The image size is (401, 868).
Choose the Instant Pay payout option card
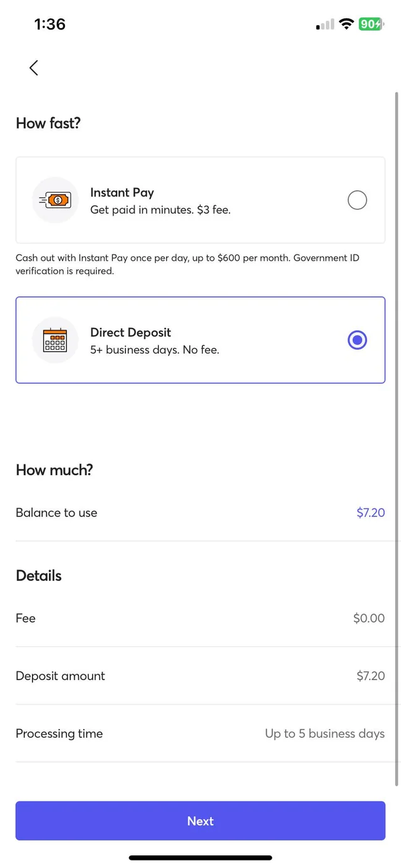point(200,200)
